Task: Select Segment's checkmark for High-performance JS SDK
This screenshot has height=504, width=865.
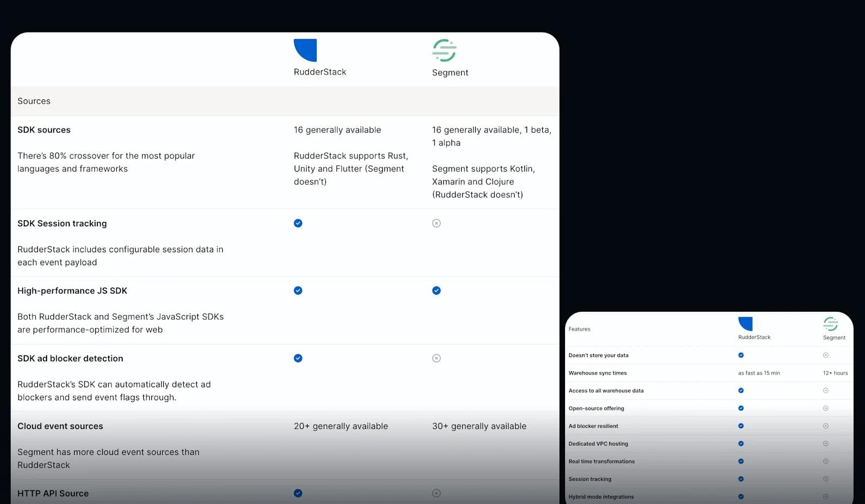Action: point(436,291)
